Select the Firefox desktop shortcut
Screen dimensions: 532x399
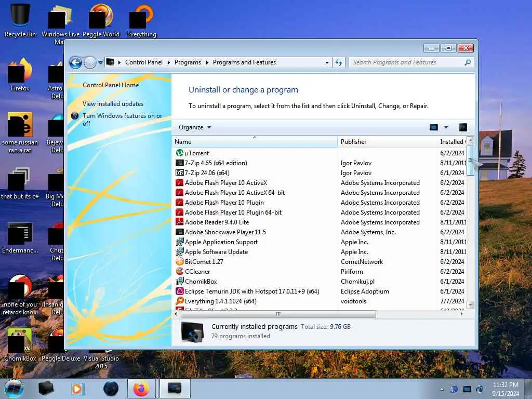20,75
